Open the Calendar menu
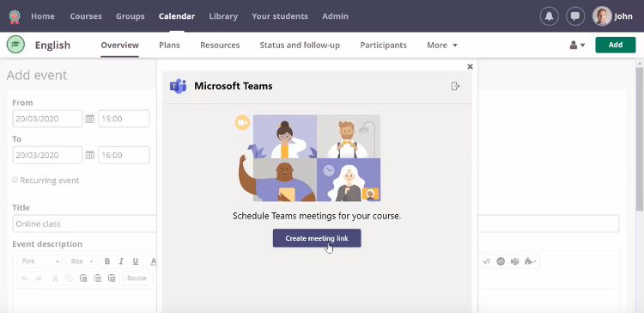 pyautogui.click(x=177, y=16)
